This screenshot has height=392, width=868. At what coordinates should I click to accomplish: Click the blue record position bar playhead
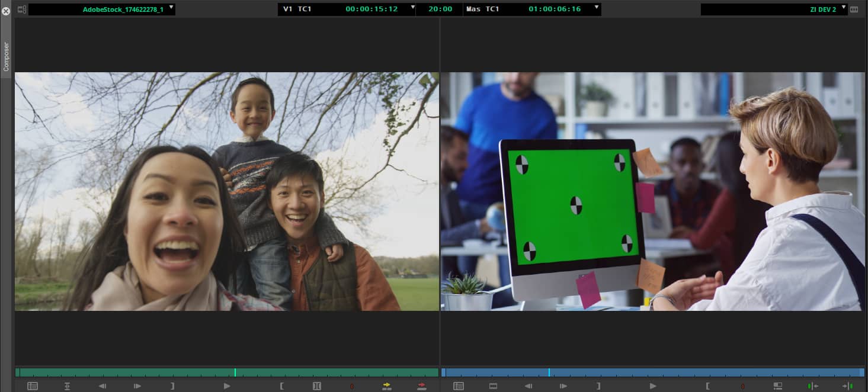pos(549,372)
